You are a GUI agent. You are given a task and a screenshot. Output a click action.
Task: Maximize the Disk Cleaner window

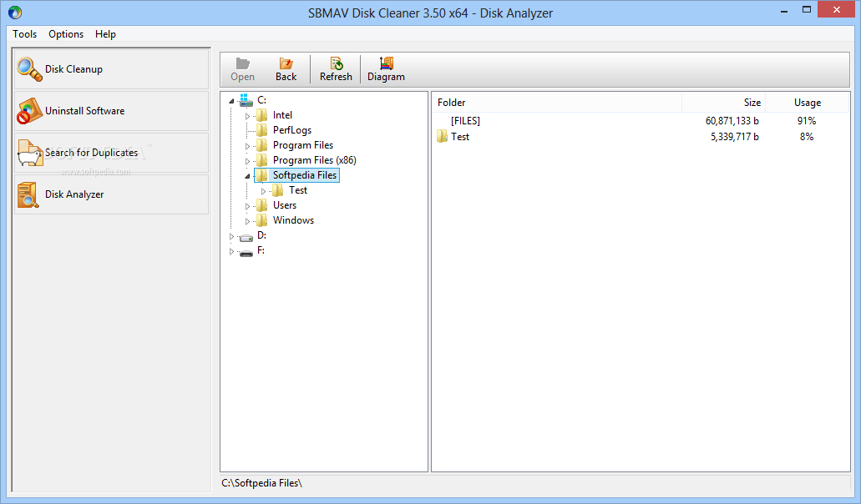coord(806,10)
